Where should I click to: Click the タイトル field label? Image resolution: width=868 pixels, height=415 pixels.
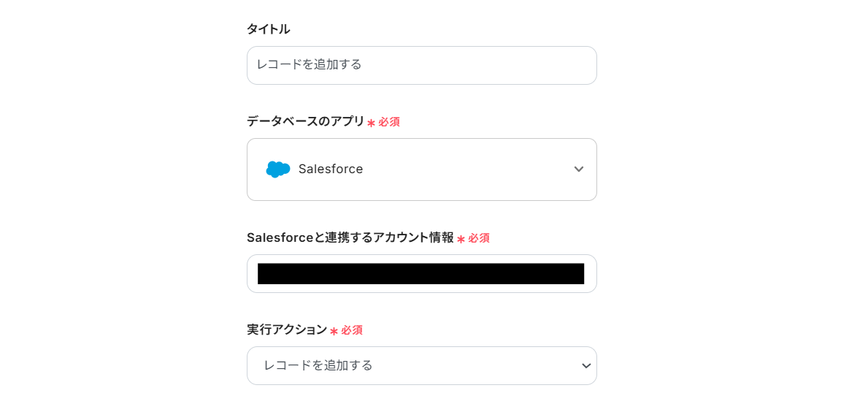point(268,29)
